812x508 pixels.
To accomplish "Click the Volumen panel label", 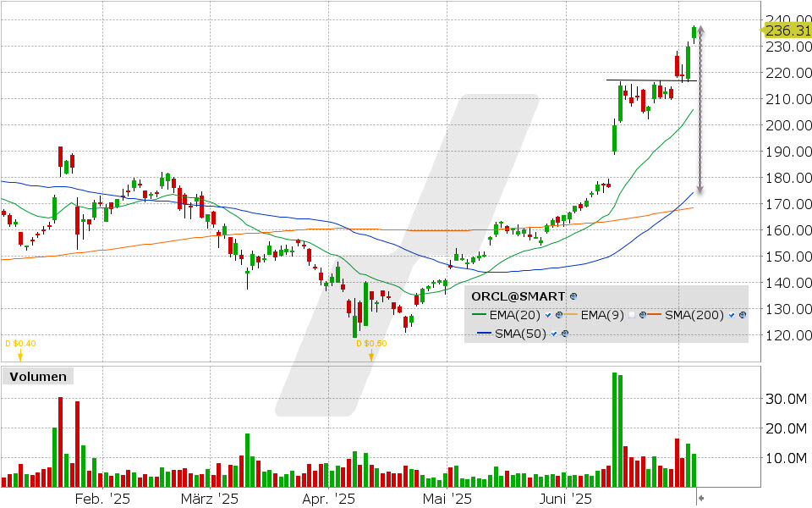I will 38,376.
